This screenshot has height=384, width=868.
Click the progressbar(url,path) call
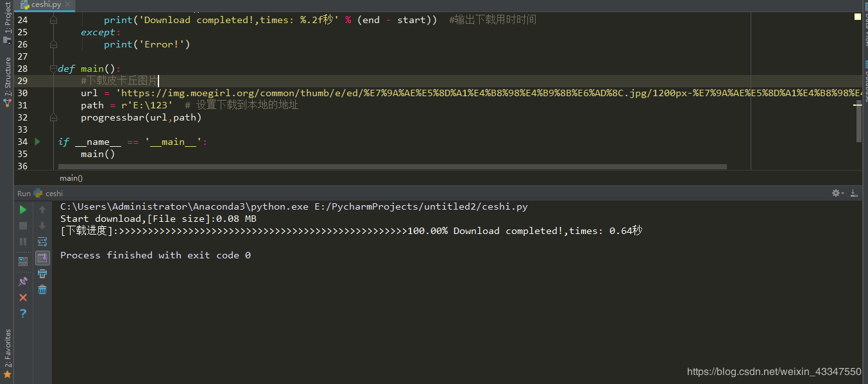click(x=141, y=117)
